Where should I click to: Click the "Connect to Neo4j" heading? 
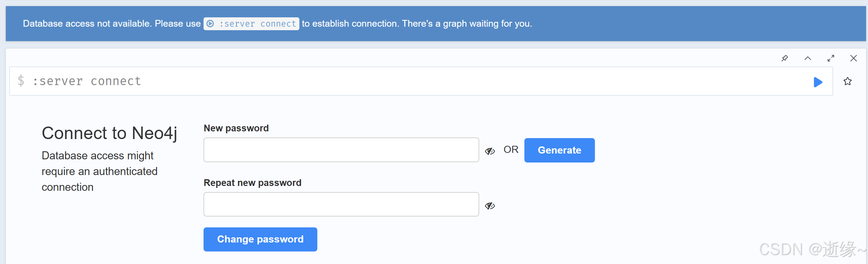pyautogui.click(x=109, y=133)
